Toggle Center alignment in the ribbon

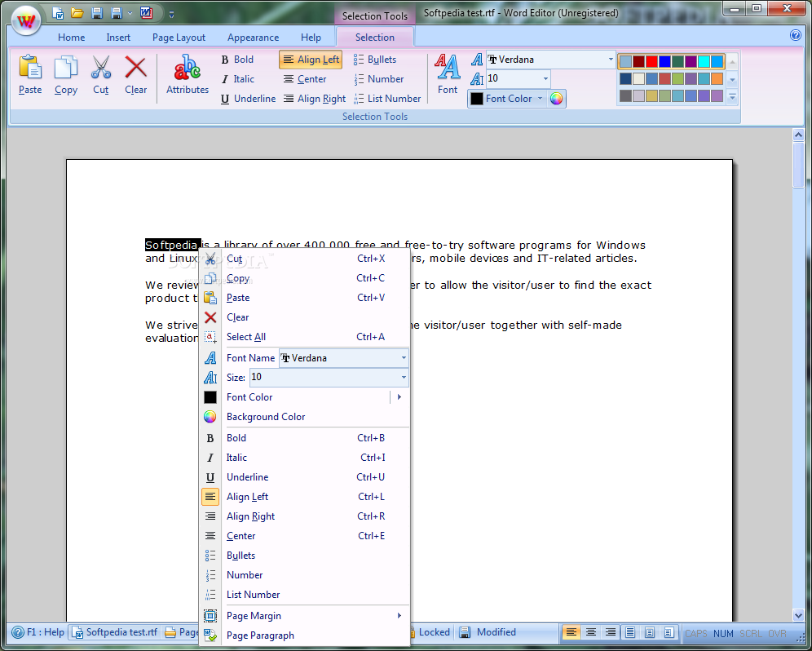[305, 79]
